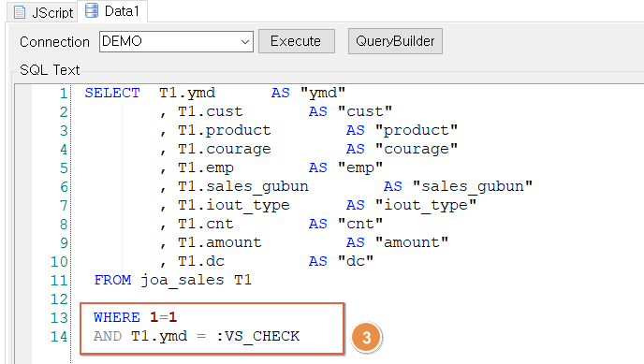Click the Data1 database icon
Screen dimensions: 644x364
pos(92,10)
